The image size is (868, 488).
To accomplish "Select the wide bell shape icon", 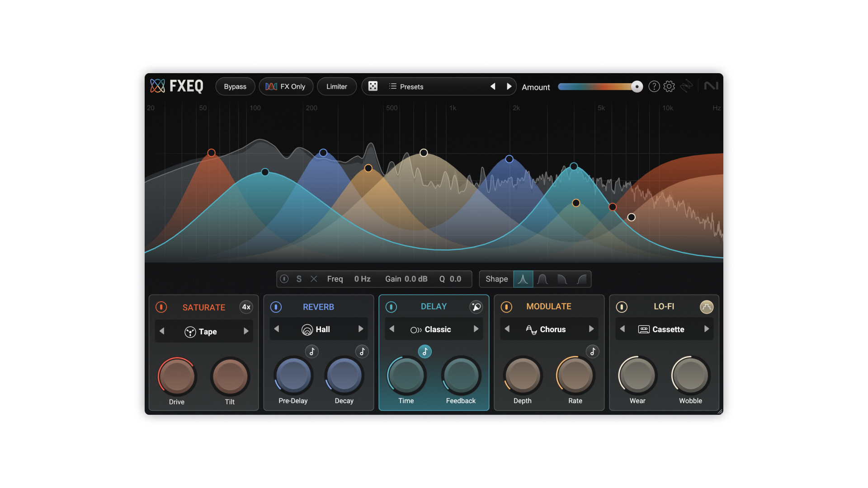I will (x=542, y=279).
